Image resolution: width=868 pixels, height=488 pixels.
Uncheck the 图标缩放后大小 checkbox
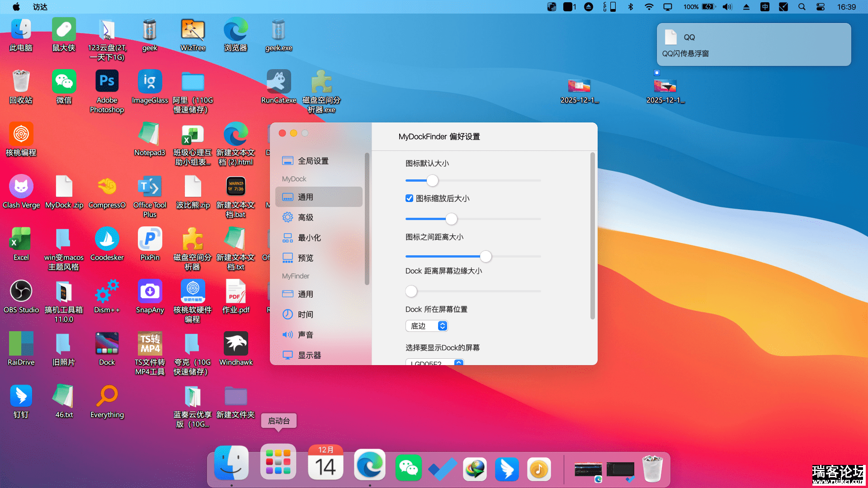coord(409,198)
